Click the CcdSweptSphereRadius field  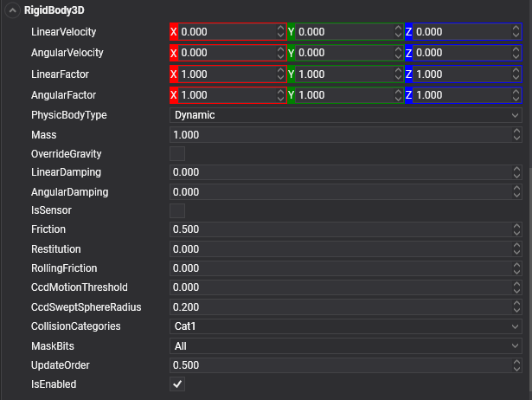coord(337,307)
